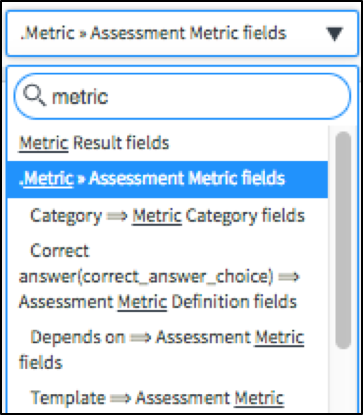Open the dropdown using the black triangle arrow
363x415 pixels.
coord(335,34)
